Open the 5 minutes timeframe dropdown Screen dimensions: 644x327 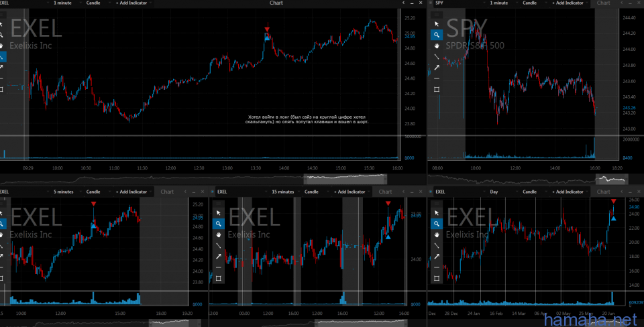[x=66, y=192]
